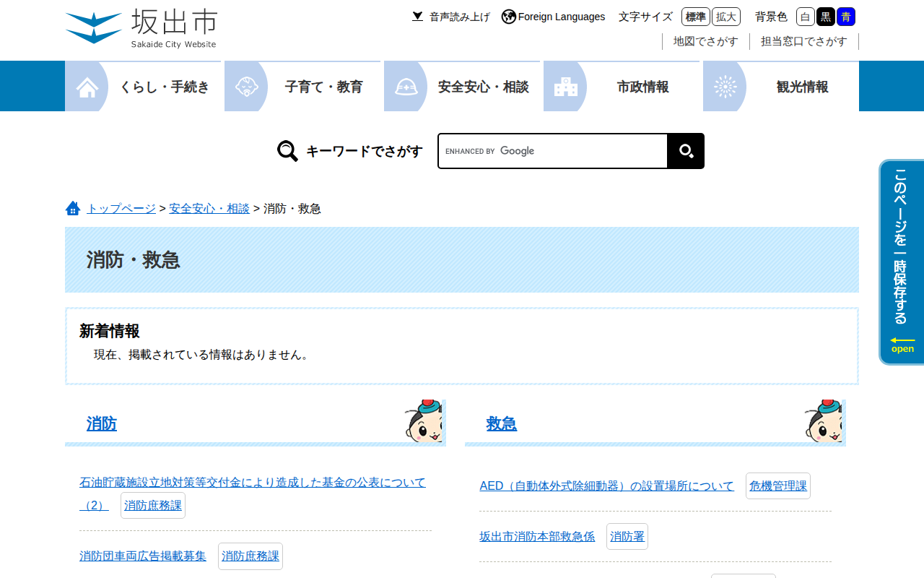Choose black 黒 background color
Screen dimensions: 924x578
click(x=826, y=17)
